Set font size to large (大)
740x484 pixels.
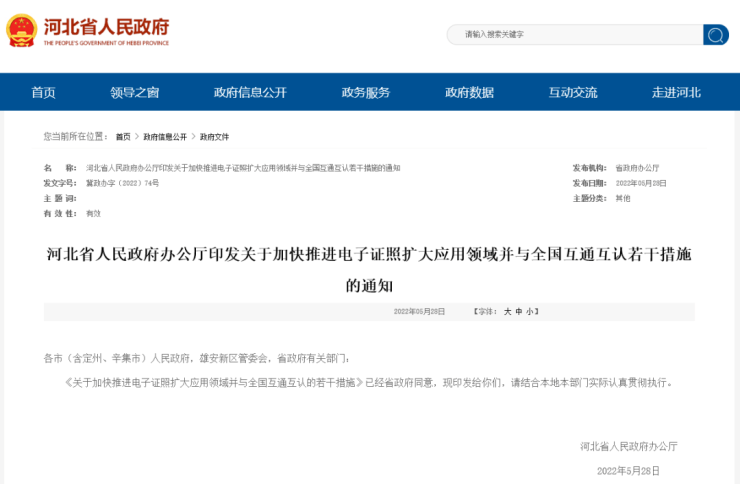pyautogui.click(x=507, y=312)
